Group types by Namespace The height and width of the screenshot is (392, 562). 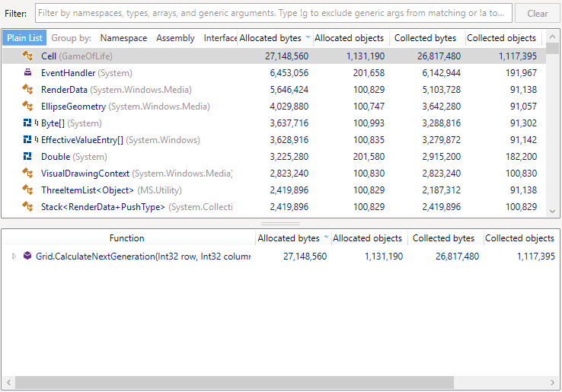click(x=123, y=38)
